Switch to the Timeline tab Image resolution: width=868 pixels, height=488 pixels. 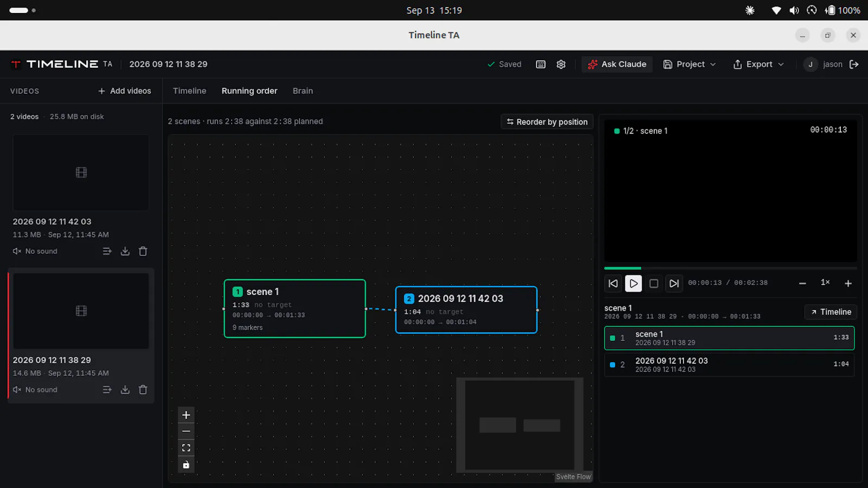coord(189,91)
